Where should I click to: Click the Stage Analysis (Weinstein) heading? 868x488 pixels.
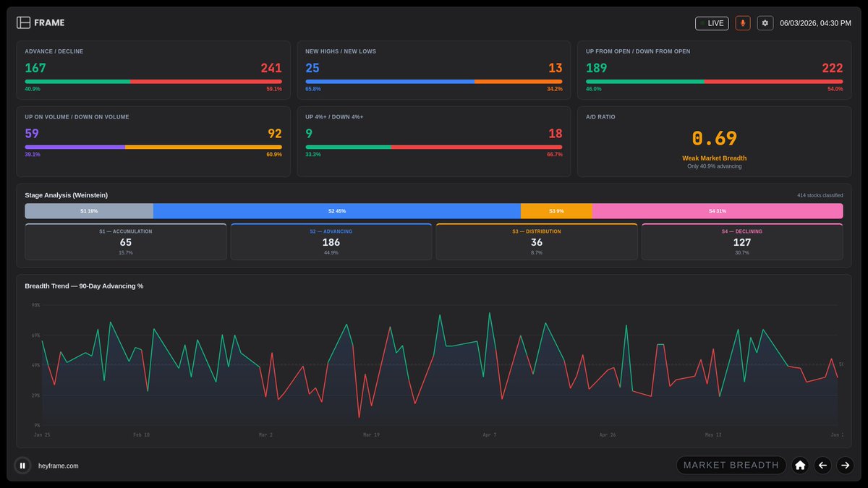[67, 195]
